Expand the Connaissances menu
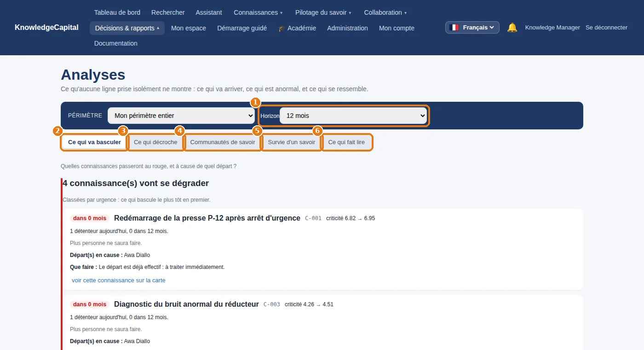Screen dimensions: 644x350 [x=258, y=12]
